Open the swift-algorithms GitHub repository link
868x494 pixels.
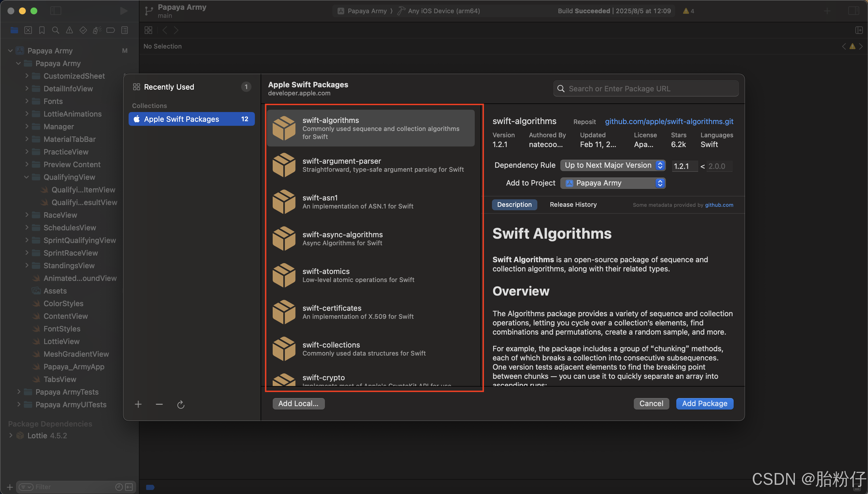[x=669, y=121]
